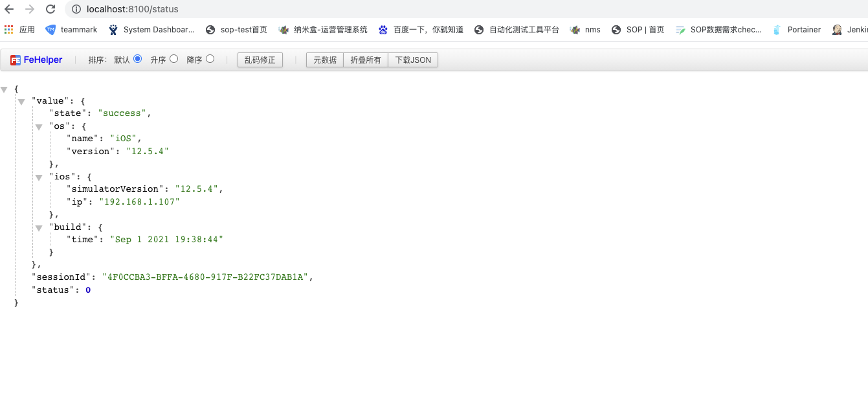Image resolution: width=868 pixels, height=410 pixels.
Task: Click the FeHelper logo
Action: tap(36, 60)
